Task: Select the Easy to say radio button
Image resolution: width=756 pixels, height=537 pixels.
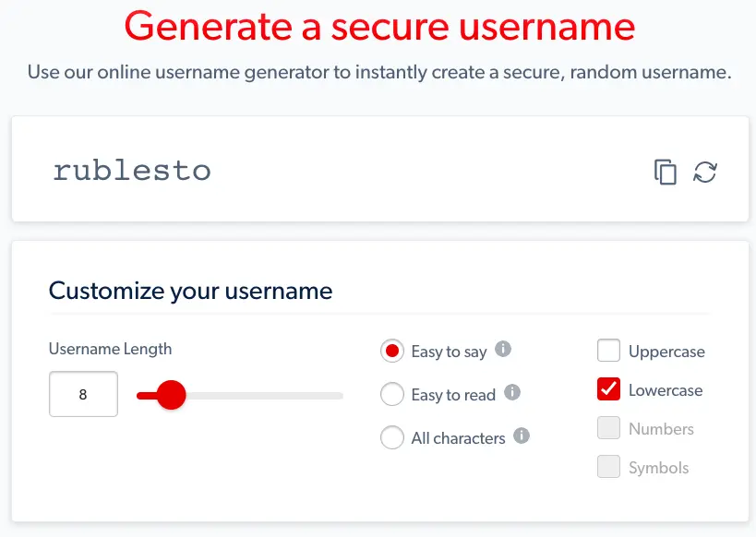Action: click(x=392, y=351)
